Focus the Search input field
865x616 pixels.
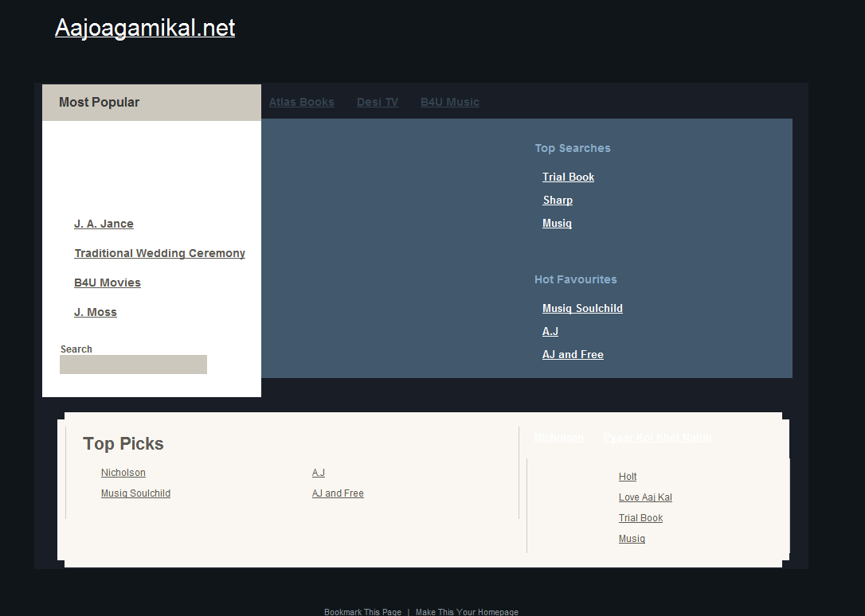pos(134,365)
